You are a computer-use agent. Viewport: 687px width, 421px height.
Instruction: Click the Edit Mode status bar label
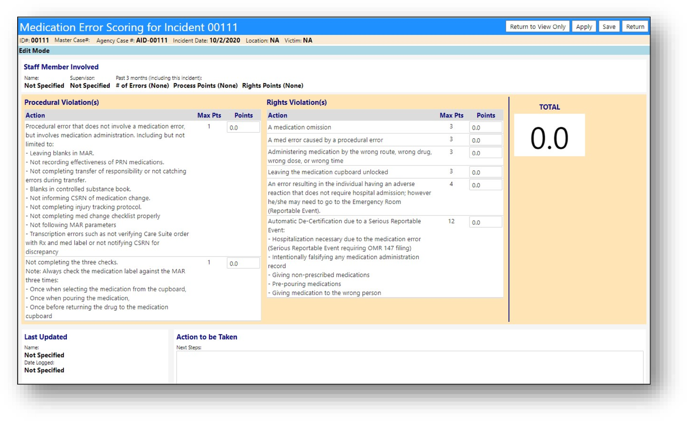pyautogui.click(x=34, y=51)
